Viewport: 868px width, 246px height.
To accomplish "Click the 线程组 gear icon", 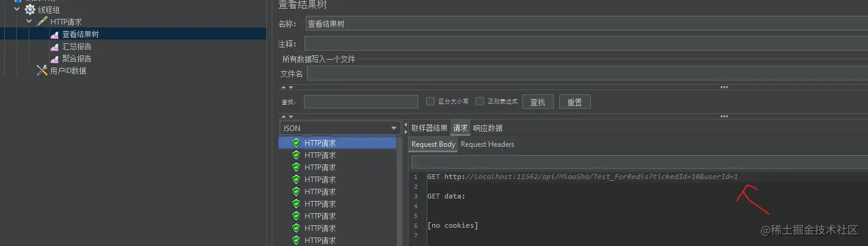I will coord(30,10).
